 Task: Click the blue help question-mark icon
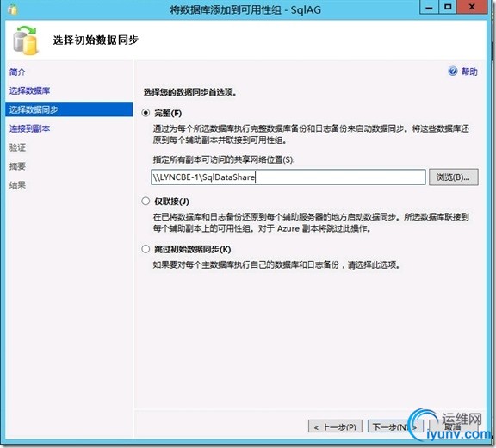pos(453,72)
